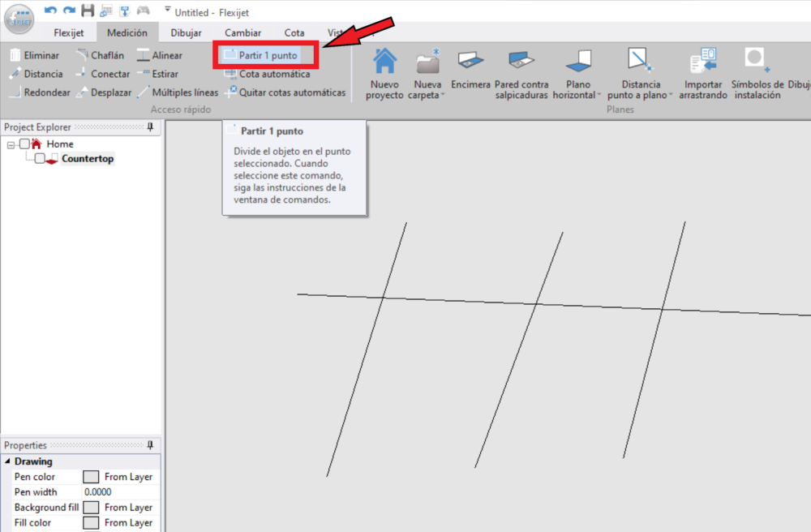Click the Pen color swatch
The image size is (811, 532).
pos(91,477)
